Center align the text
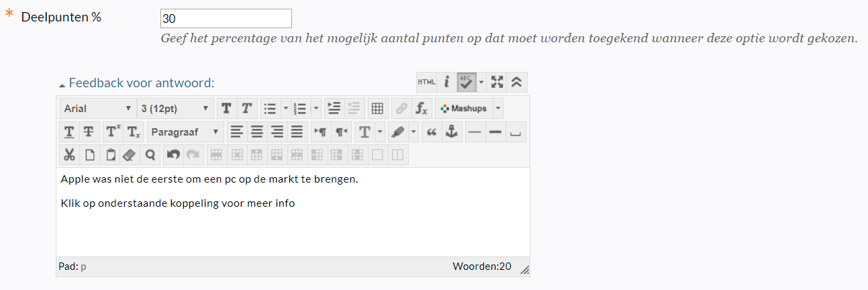868x290 pixels. [x=256, y=132]
